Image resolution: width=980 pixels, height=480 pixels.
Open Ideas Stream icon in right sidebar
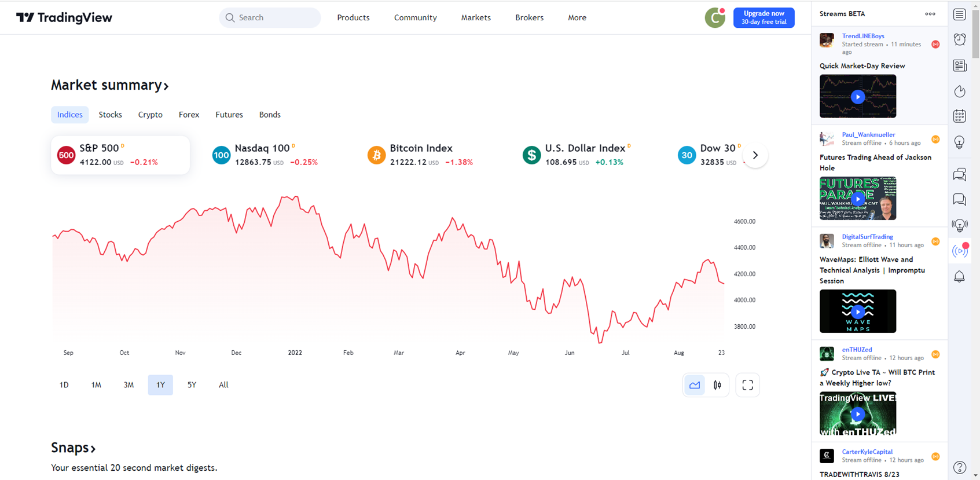(960, 225)
